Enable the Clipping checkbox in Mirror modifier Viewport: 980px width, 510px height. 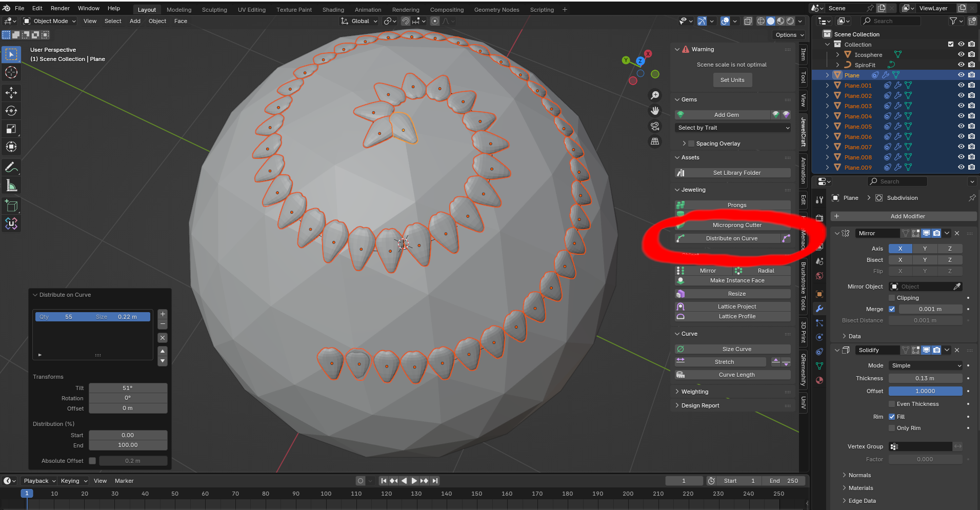(x=892, y=298)
